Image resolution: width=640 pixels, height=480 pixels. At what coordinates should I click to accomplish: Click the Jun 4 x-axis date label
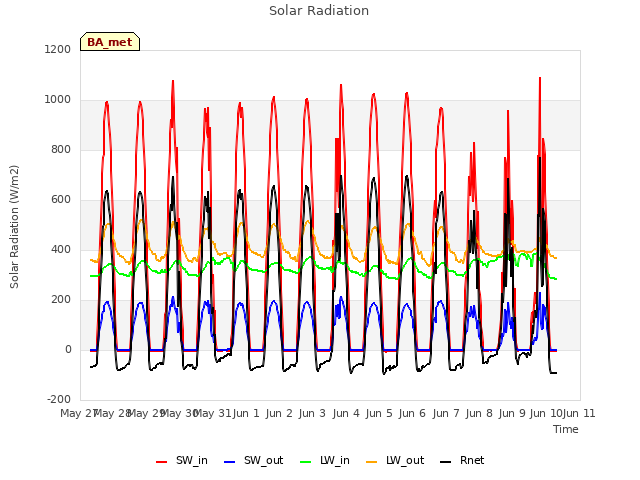click(346, 413)
